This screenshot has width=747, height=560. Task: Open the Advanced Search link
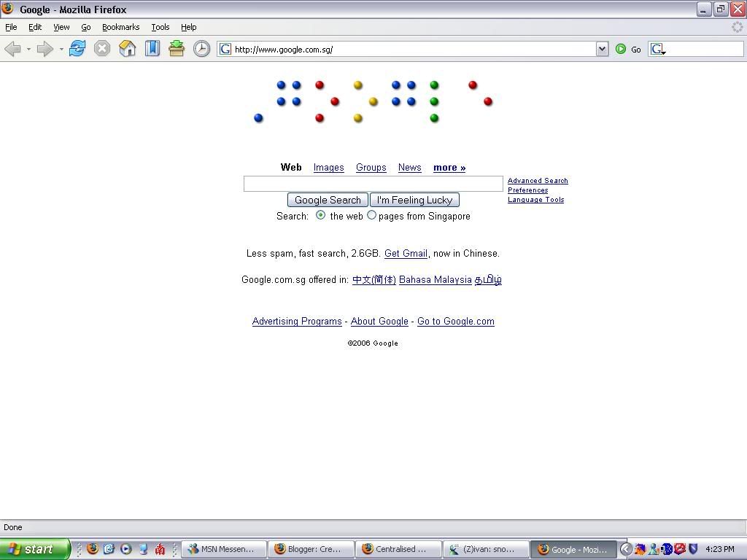pyautogui.click(x=538, y=181)
